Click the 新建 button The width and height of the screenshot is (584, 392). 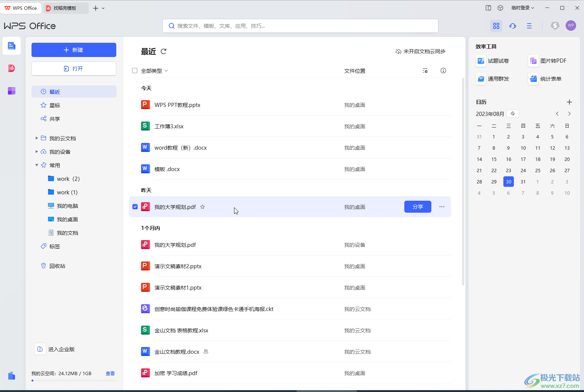pos(74,50)
